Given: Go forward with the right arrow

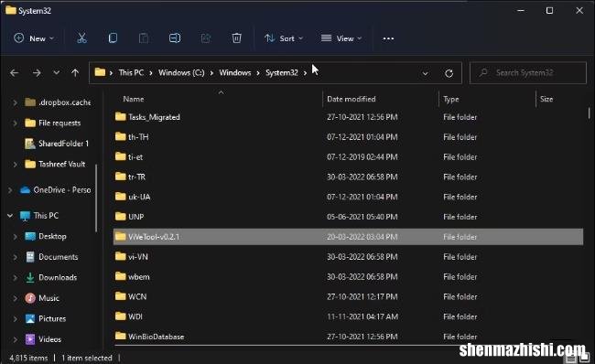Looking at the screenshot, I should pos(37,73).
